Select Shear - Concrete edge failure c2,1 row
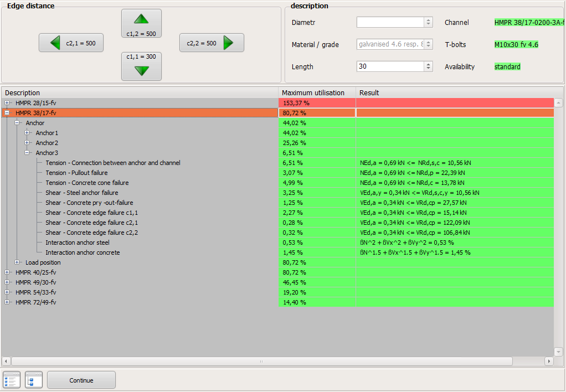 (x=277, y=223)
